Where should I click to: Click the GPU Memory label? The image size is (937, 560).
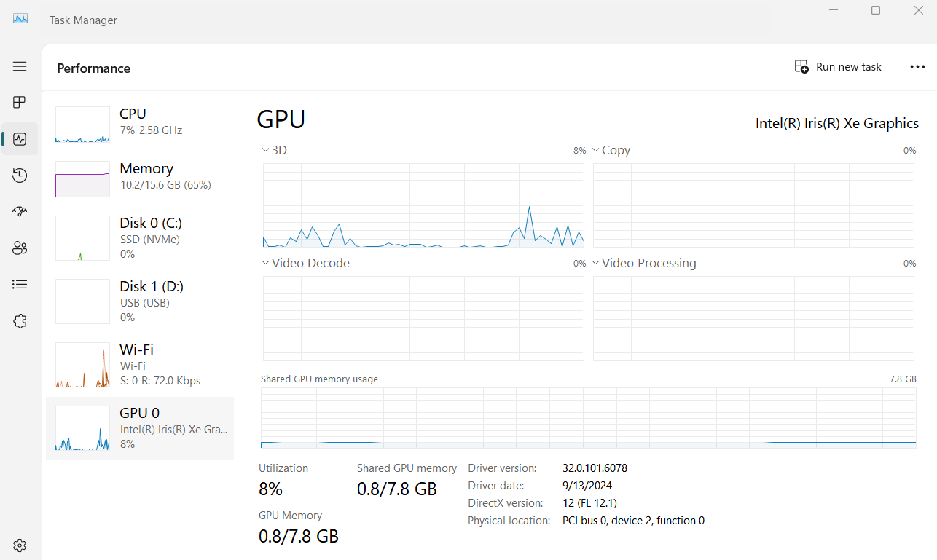click(290, 516)
